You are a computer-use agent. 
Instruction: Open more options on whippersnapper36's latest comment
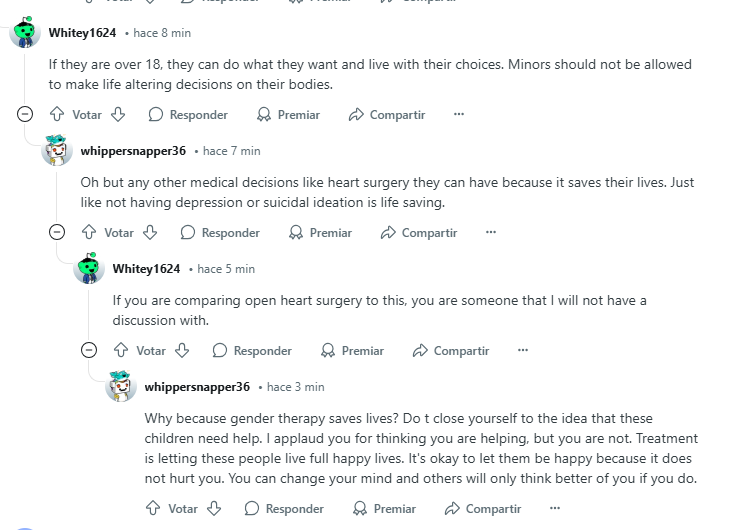[555, 508]
